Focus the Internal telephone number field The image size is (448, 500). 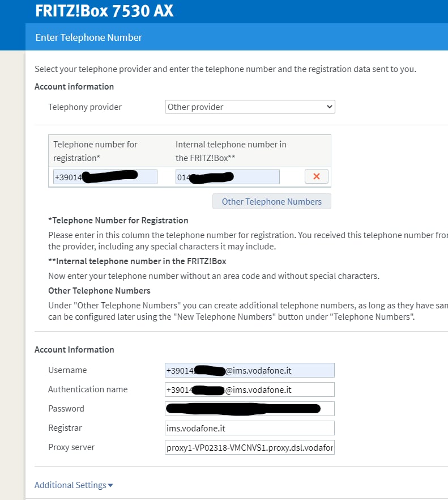click(x=228, y=177)
